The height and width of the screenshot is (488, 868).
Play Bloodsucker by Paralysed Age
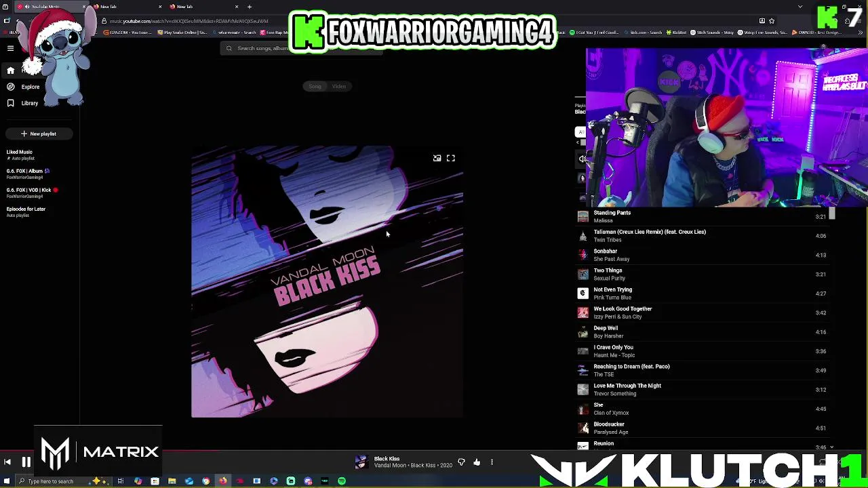tap(704, 428)
